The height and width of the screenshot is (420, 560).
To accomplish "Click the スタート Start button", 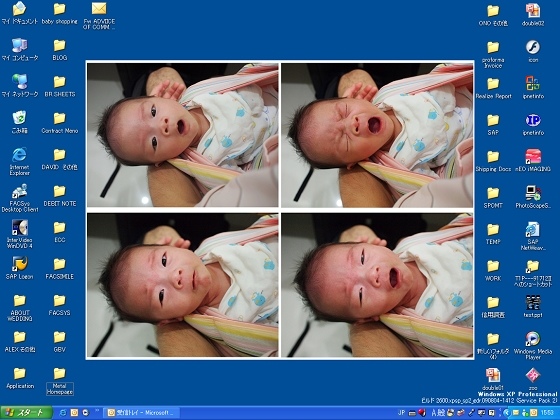I will 26,413.
